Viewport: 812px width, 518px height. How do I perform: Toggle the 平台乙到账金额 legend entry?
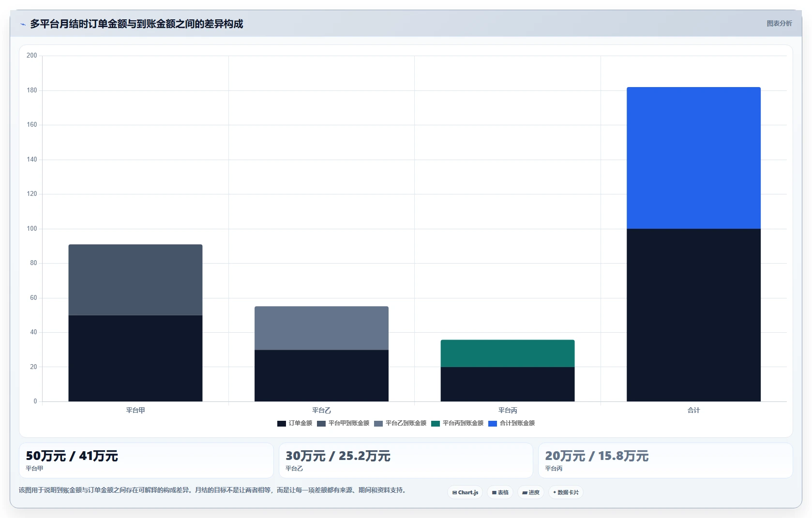[x=400, y=423]
